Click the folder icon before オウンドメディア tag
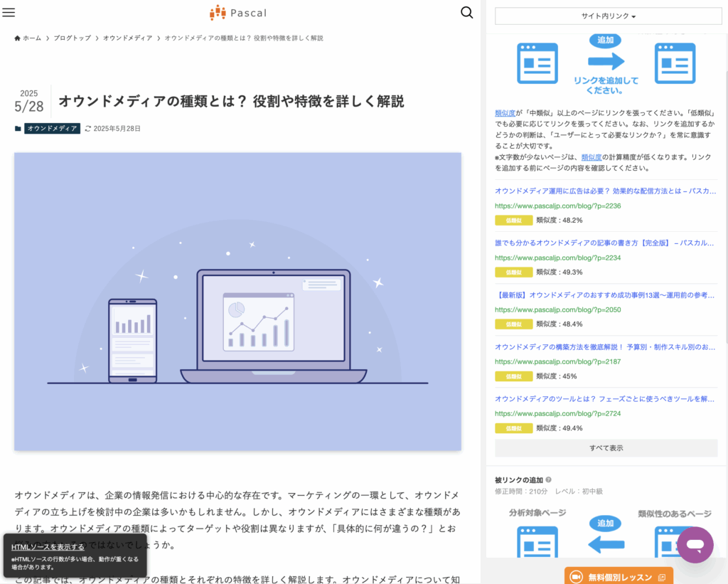 18,128
